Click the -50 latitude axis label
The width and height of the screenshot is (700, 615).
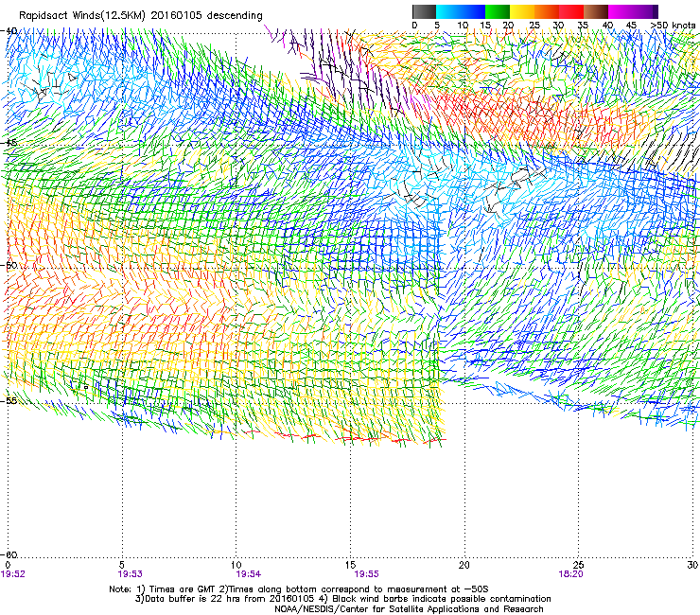(9, 265)
